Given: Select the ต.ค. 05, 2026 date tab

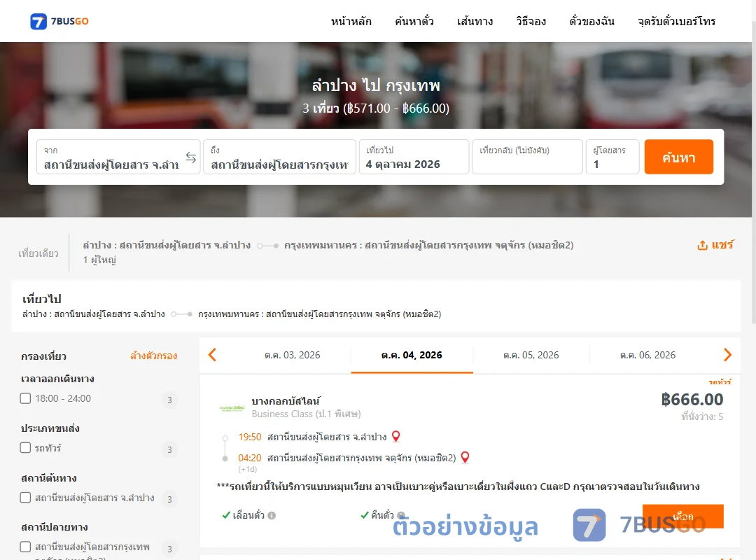Looking at the screenshot, I should pyautogui.click(x=531, y=355).
